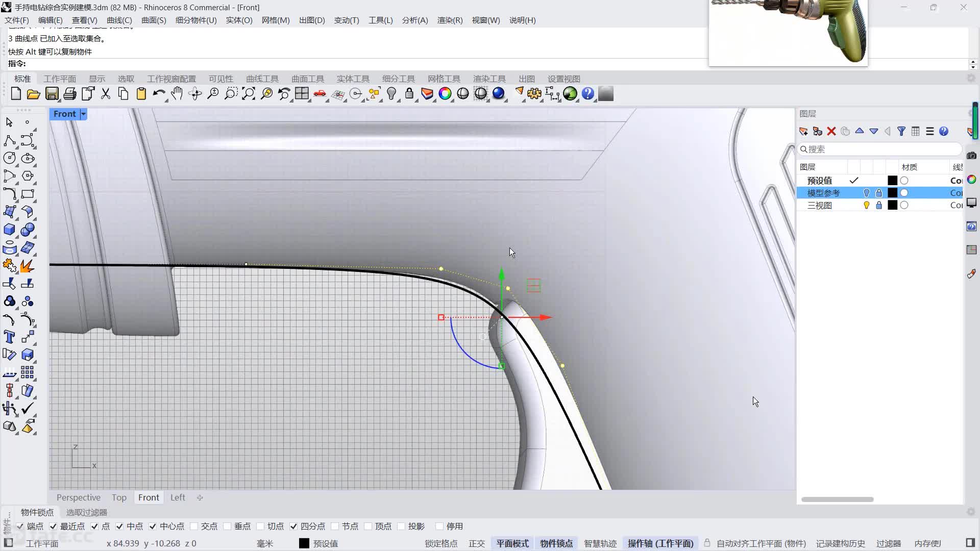Toggle the 四分点 osnap checkbox
Screen dimensions: 980x551
(293, 526)
